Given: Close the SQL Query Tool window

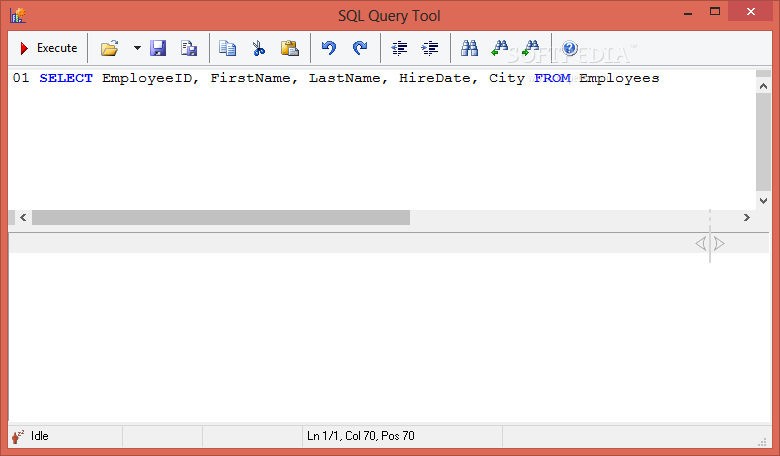Looking at the screenshot, I should coord(751,11).
